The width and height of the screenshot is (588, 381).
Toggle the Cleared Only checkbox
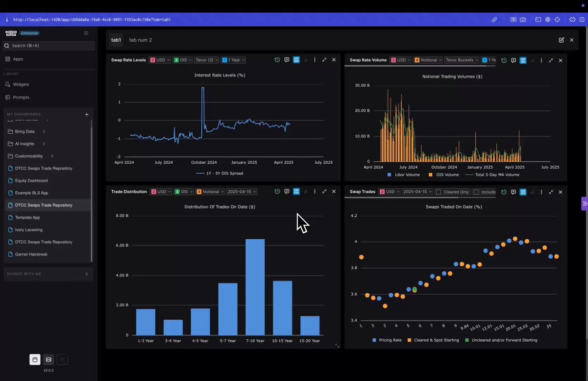point(439,192)
